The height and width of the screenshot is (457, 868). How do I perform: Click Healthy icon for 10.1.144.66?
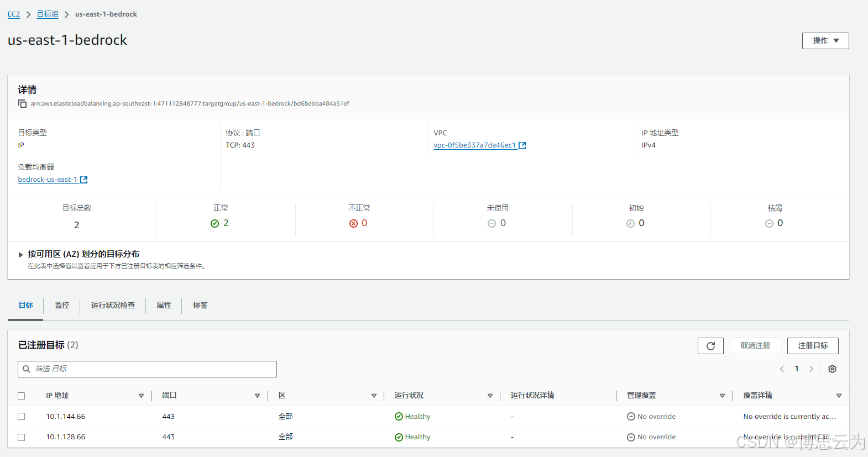[399, 417]
